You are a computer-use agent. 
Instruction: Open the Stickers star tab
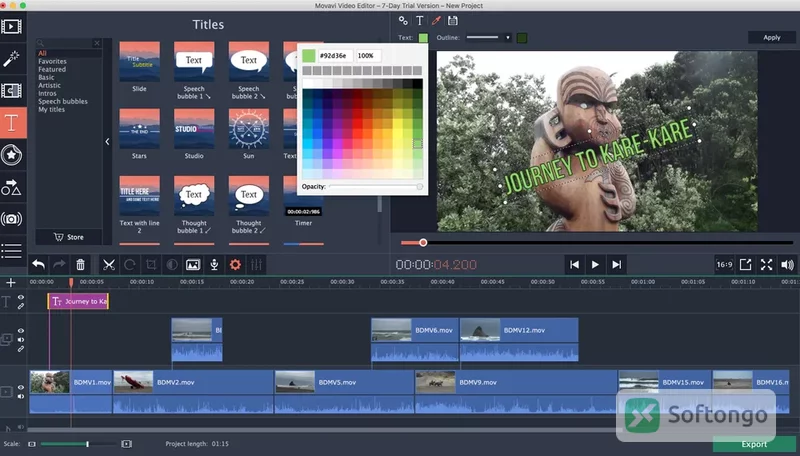click(x=12, y=155)
